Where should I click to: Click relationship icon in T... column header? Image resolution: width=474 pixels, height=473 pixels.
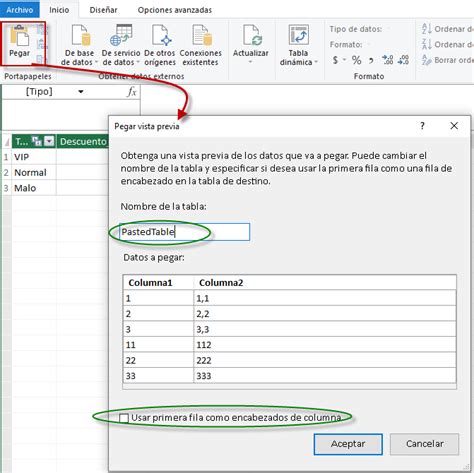[x=37, y=141]
